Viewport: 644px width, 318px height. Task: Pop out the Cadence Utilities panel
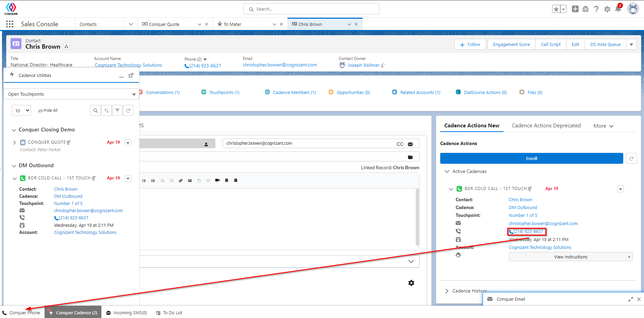[x=131, y=75]
